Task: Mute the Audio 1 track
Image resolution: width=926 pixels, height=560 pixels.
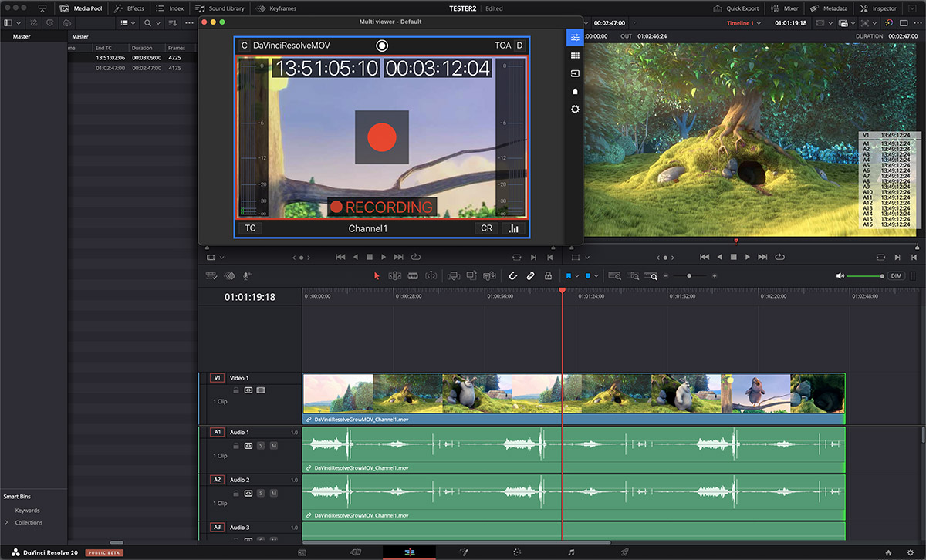Action: 273,446
